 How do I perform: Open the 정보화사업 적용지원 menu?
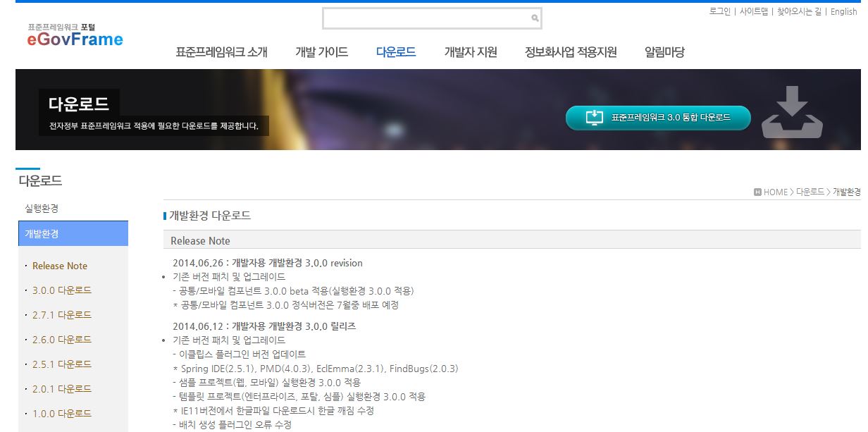tap(571, 52)
